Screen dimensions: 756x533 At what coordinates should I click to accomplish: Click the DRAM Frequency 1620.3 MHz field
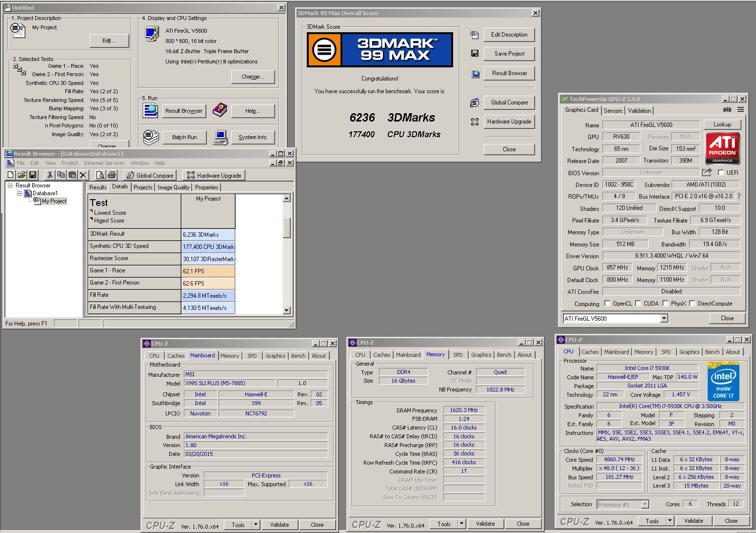[x=464, y=410]
